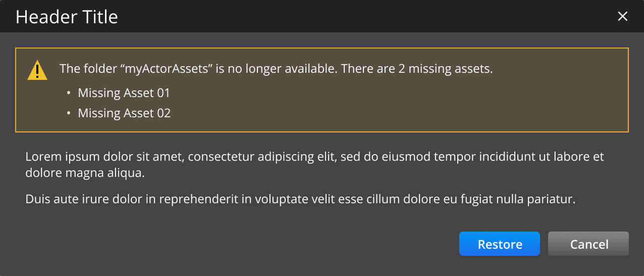Click the yellow warning triangle icon
The width and height of the screenshot is (644, 276).
(37, 71)
